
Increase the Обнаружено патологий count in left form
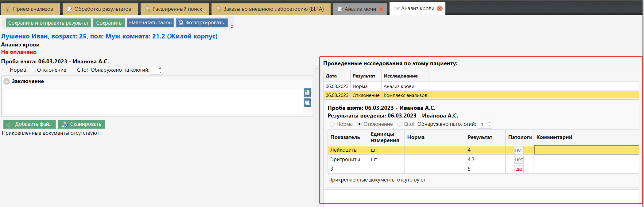[x=160, y=68]
